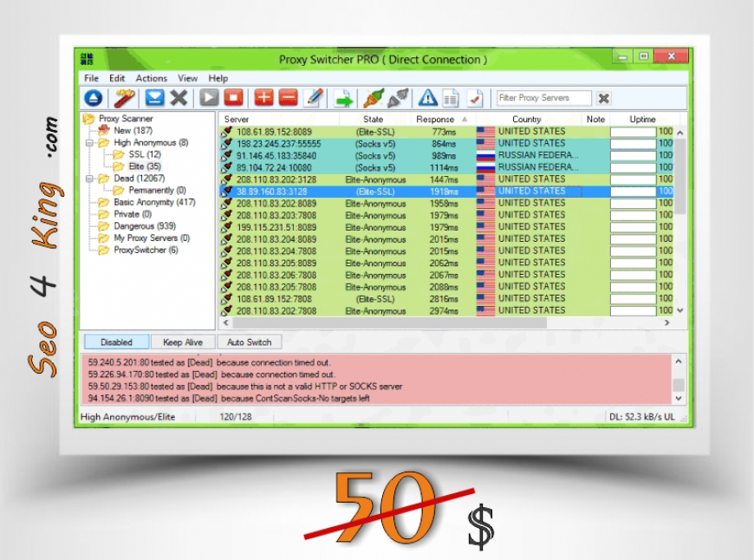Click uptime bar of 108.61.89.152:8089 row

pyautogui.click(x=634, y=132)
